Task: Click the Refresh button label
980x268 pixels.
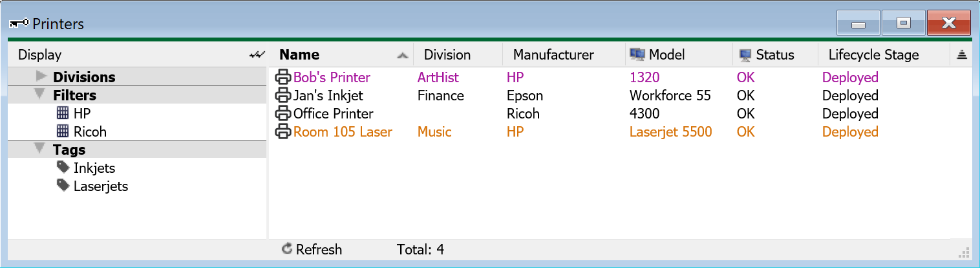Action: [x=319, y=249]
